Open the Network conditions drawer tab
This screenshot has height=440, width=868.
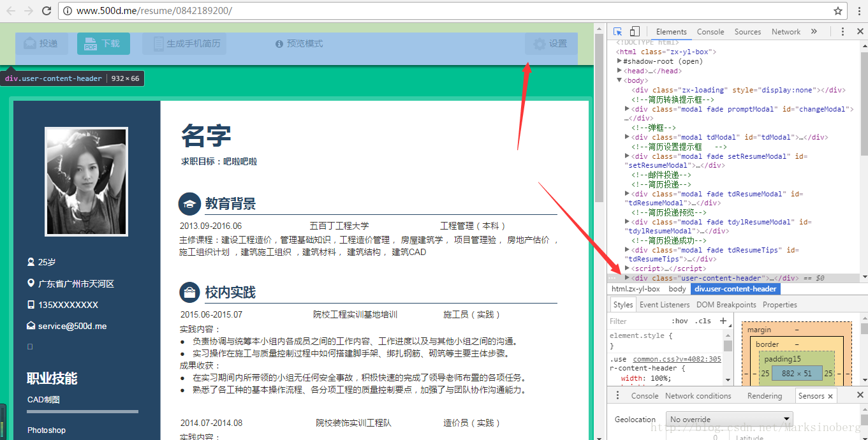tap(698, 396)
